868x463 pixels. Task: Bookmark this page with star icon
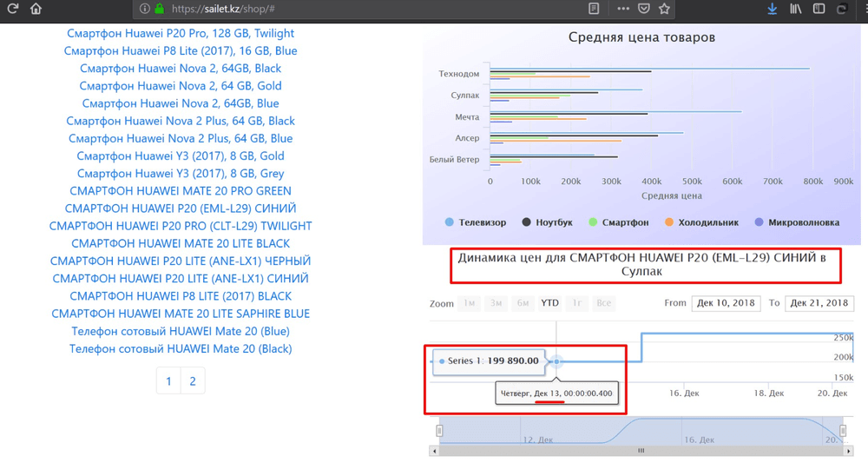click(664, 9)
